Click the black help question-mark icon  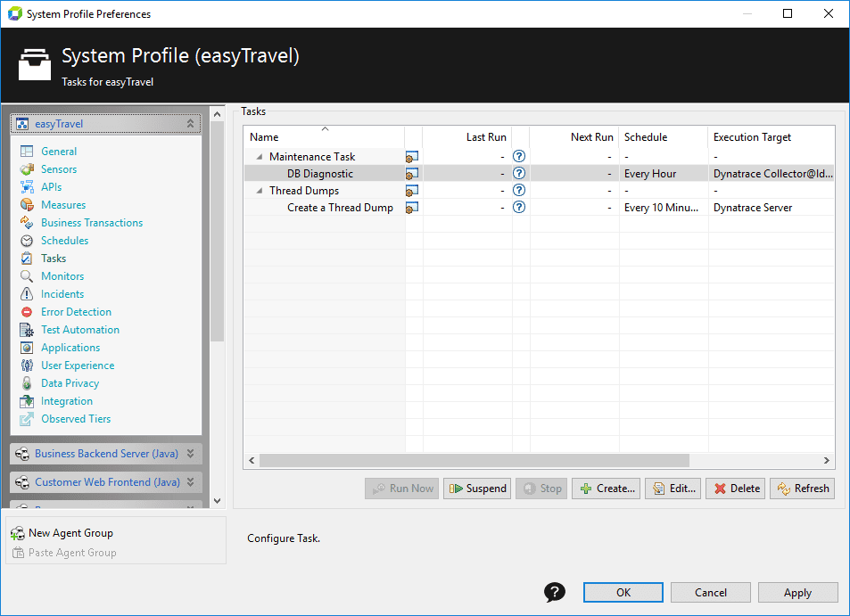555,592
